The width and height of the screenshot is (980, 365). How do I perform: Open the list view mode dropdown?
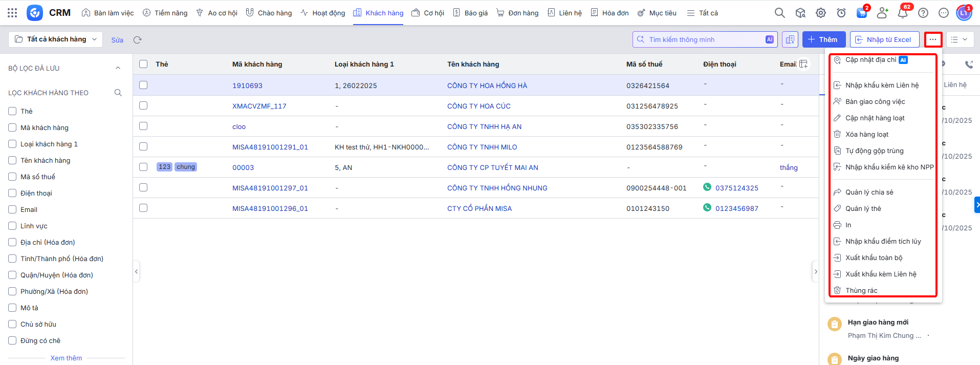(x=960, y=39)
